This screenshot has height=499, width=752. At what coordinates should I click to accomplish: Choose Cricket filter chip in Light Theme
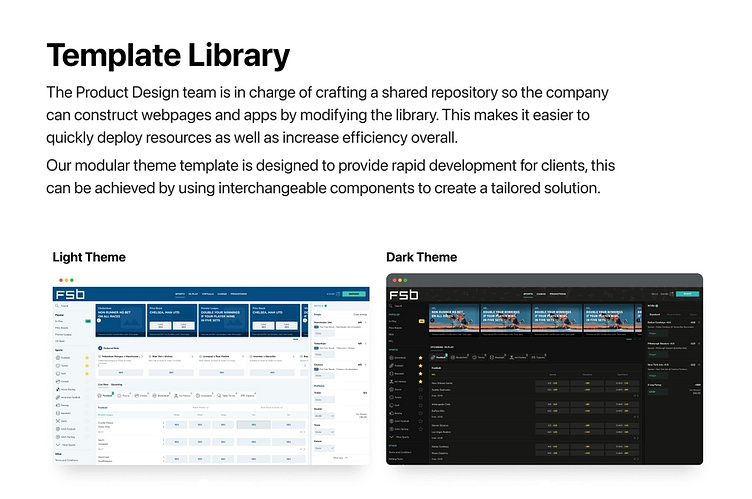(x=141, y=395)
